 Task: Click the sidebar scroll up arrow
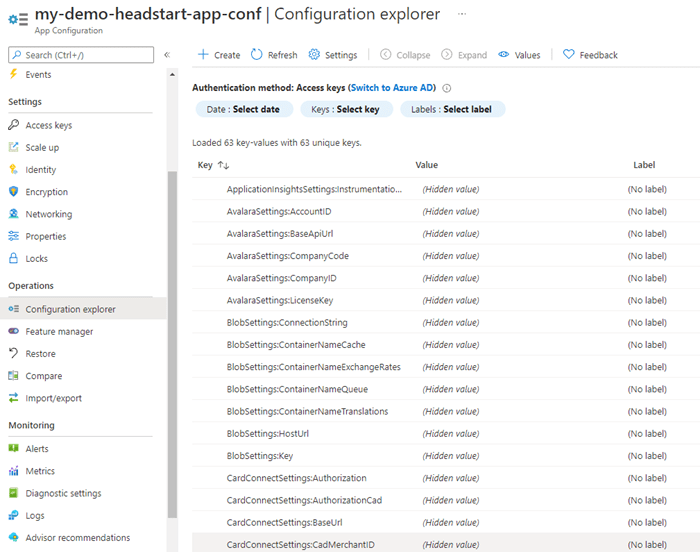172,75
